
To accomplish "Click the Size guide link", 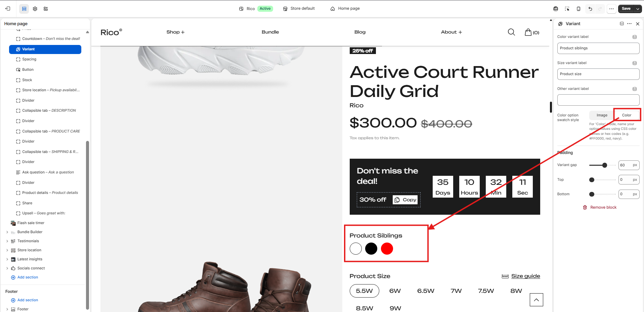I will pyautogui.click(x=525, y=276).
